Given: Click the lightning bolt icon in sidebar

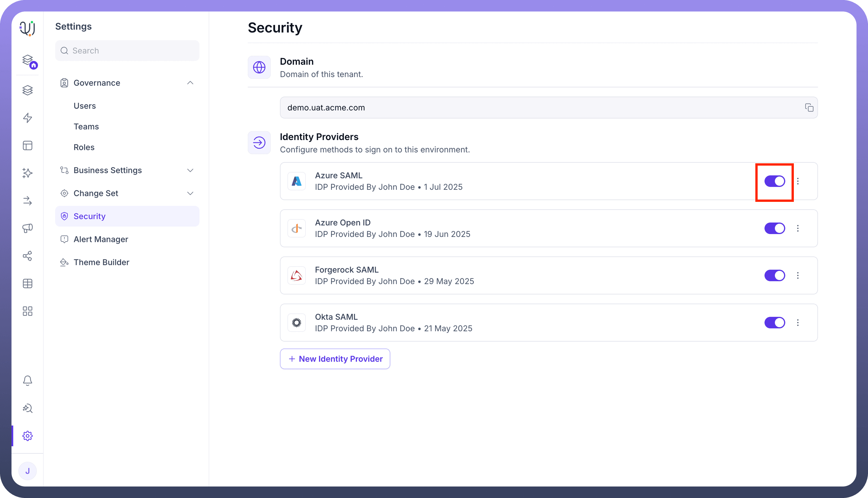Looking at the screenshot, I should pos(27,118).
